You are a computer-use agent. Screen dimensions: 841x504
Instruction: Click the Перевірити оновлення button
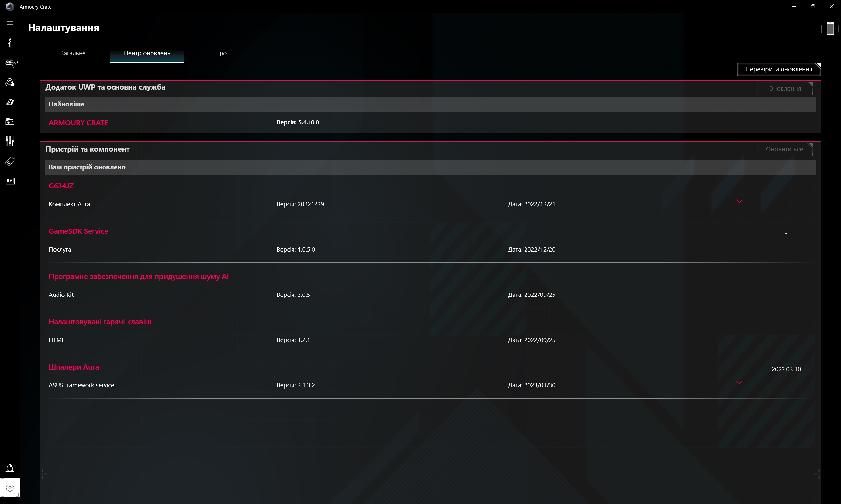click(779, 69)
